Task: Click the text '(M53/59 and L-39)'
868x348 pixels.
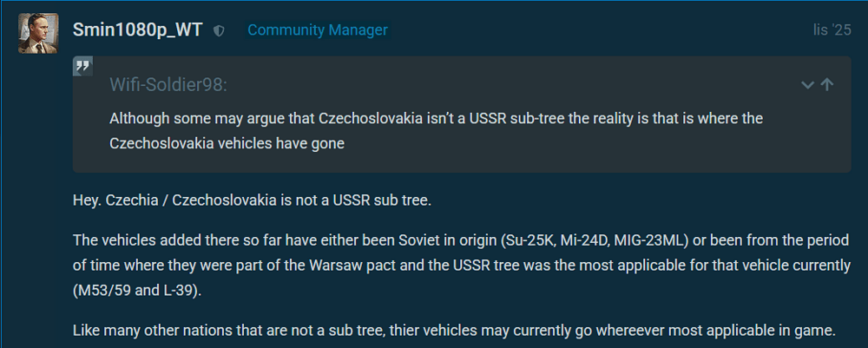Action: (139, 291)
